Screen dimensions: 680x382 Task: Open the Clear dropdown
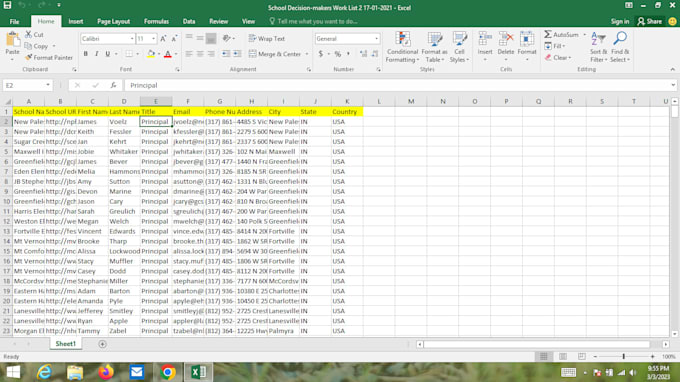pos(559,57)
